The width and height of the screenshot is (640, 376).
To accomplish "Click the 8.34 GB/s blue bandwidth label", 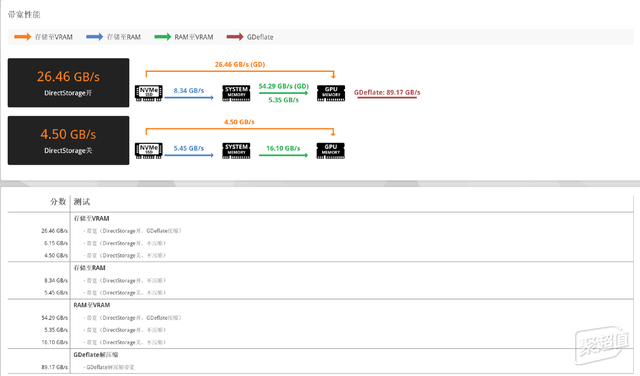I will [x=189, y=91].
